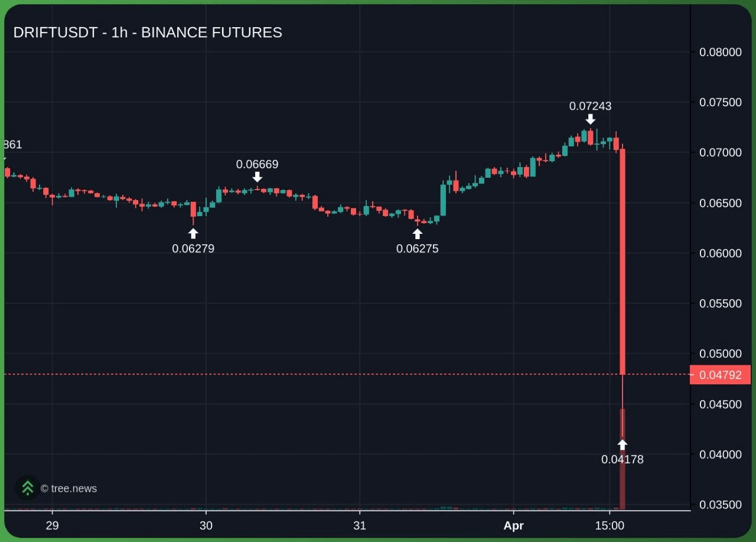Screen dimensions: 756x542
Task: Click the down arrow marking the 0.06669 peak
Action: click(x=257, y=177)
